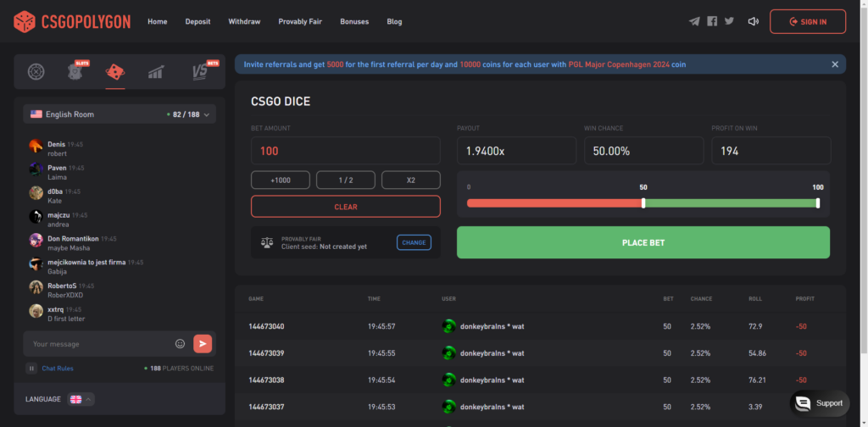Image resolution: width=868 pixels, height=427 pixels.
Task: Open the Language selector dropdown
Action: pyautogui.click(x=81, y=399)
